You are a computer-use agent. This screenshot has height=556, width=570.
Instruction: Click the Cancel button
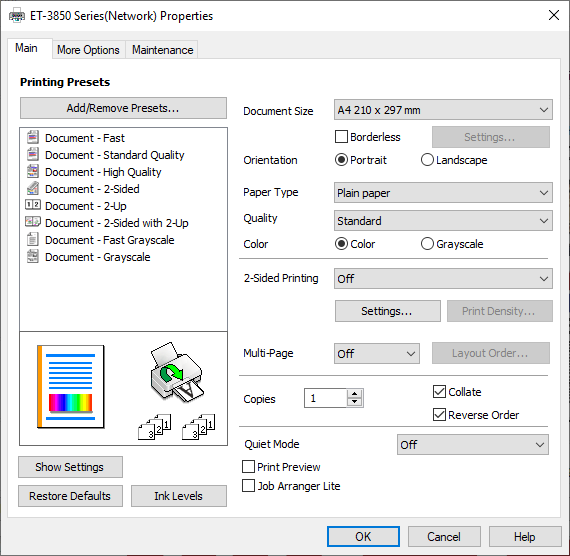[444, 537]
